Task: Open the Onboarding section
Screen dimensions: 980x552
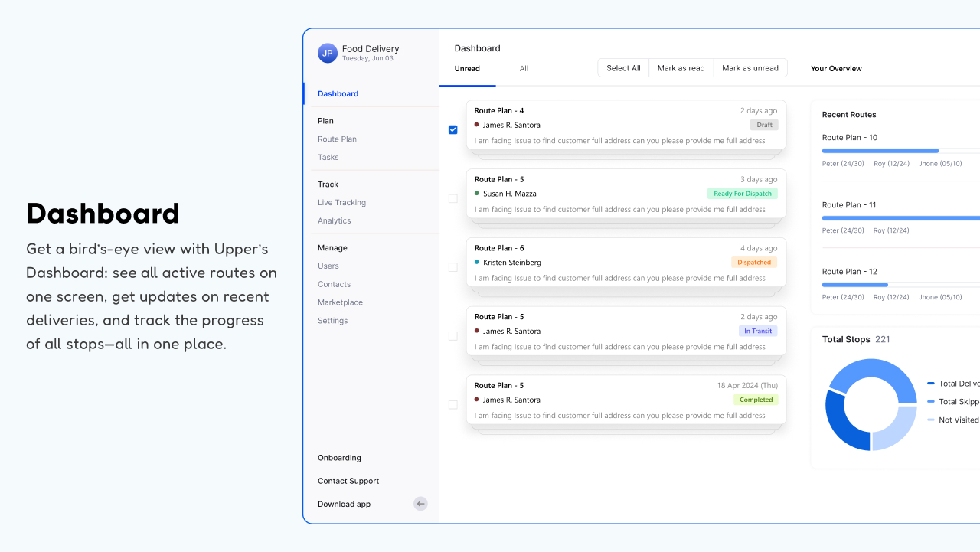Action: 339,457
